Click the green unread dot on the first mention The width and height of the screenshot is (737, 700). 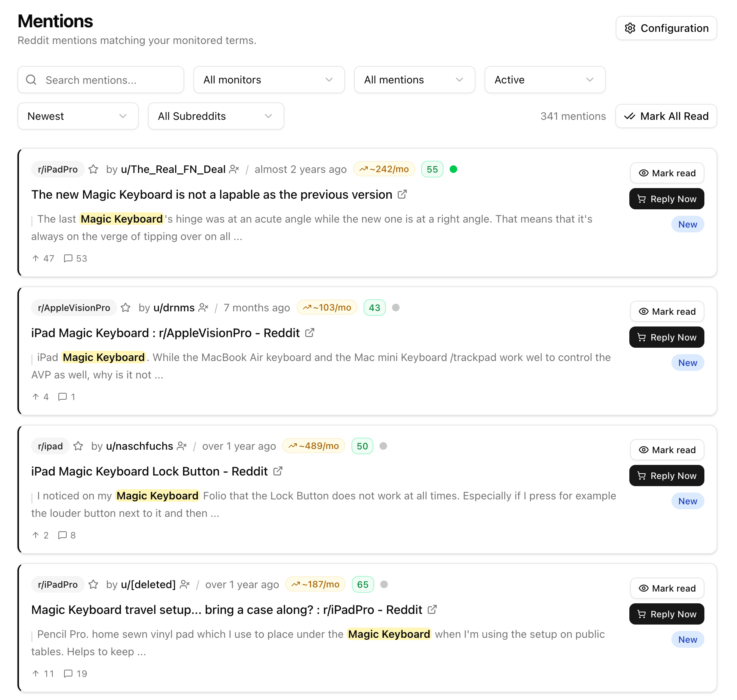[454, 169]
